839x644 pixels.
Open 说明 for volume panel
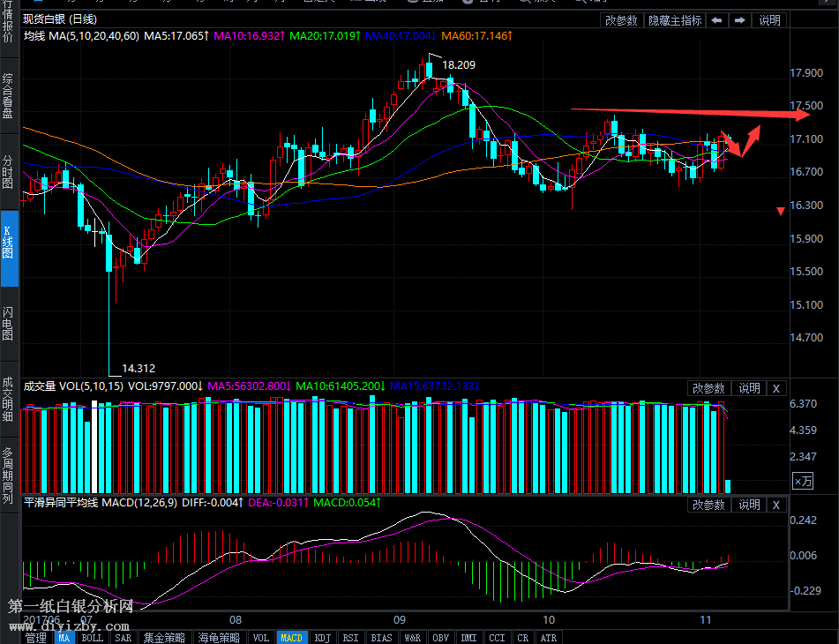[x=749, y=388]
